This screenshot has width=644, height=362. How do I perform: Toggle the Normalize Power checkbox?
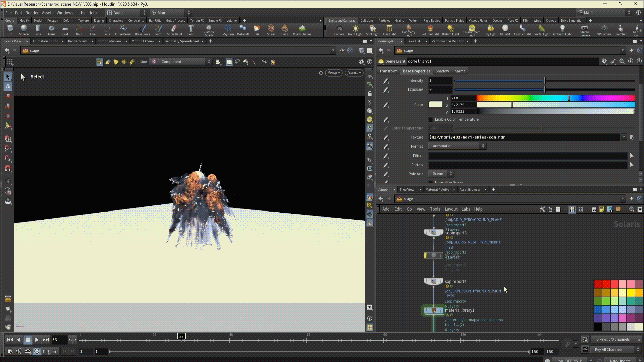[431, 182]
